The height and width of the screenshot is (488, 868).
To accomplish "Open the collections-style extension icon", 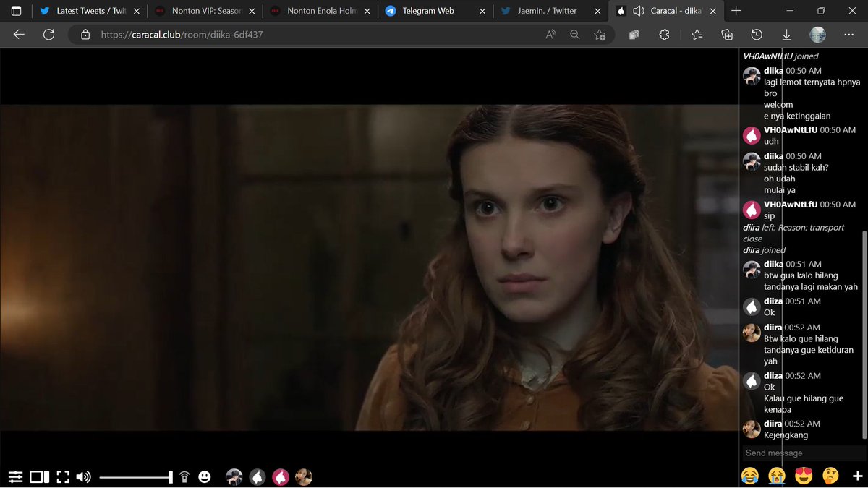I will 634,35.
